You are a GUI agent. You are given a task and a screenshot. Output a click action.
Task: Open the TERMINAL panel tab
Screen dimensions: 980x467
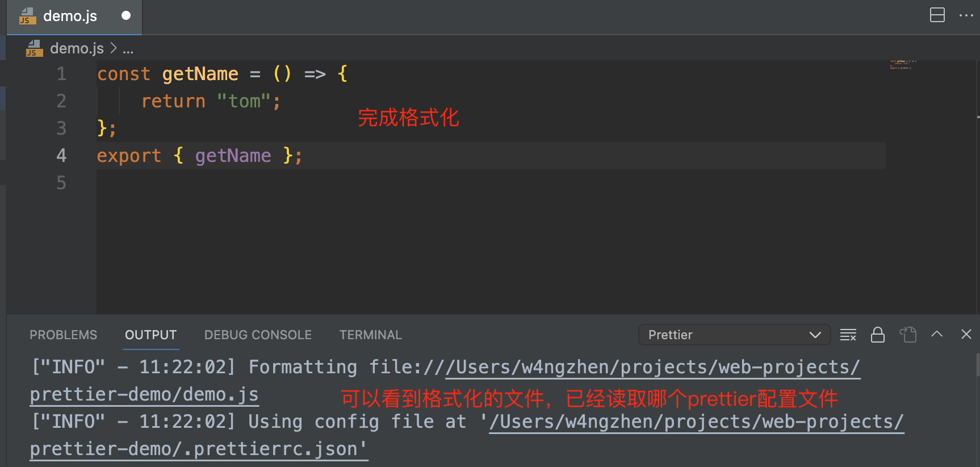pos(371,335)
